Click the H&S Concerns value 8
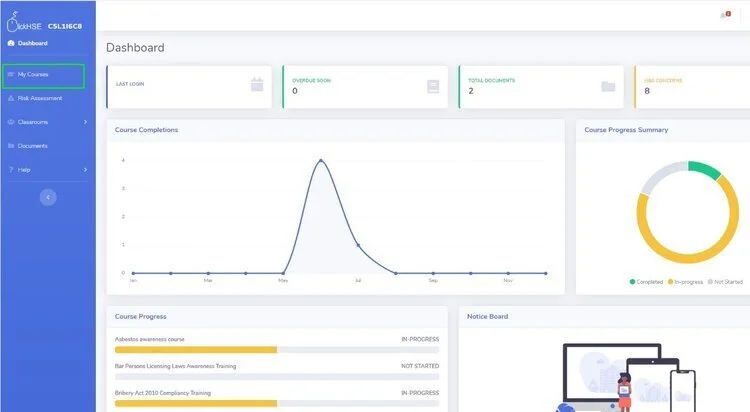The height and width of the screenshot is (412, 750). pyautogui.click(x=647, y=91)
